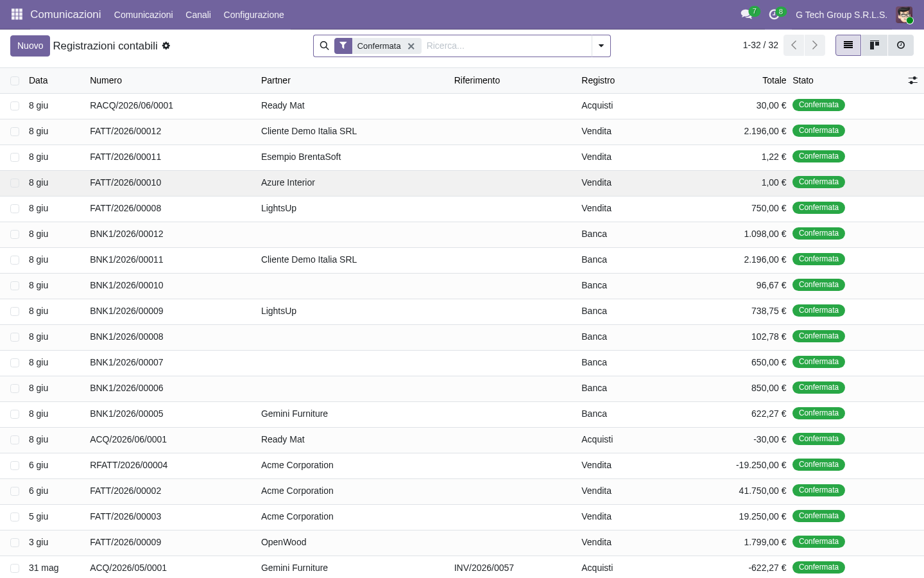Focus the Ricerca search field

click(506, 46)
